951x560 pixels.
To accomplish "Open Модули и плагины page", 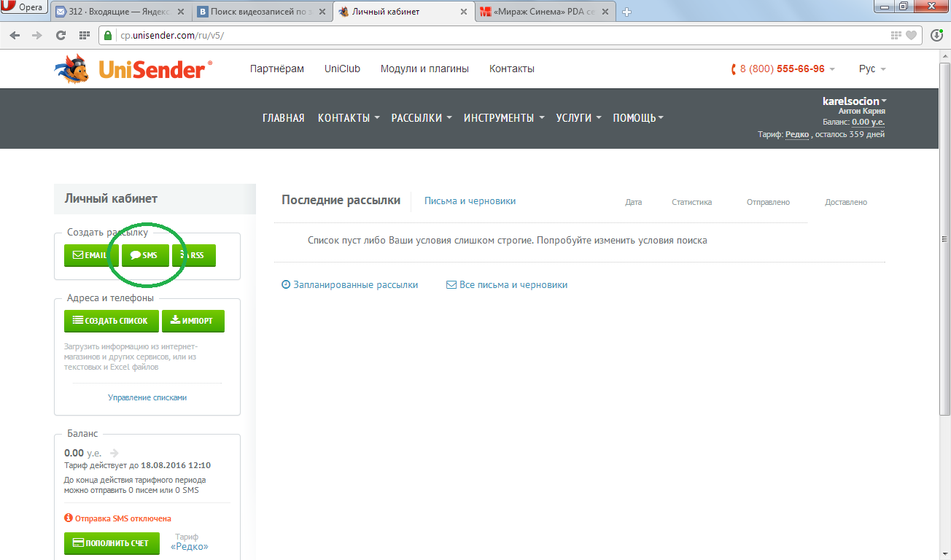I will point(424,69).
